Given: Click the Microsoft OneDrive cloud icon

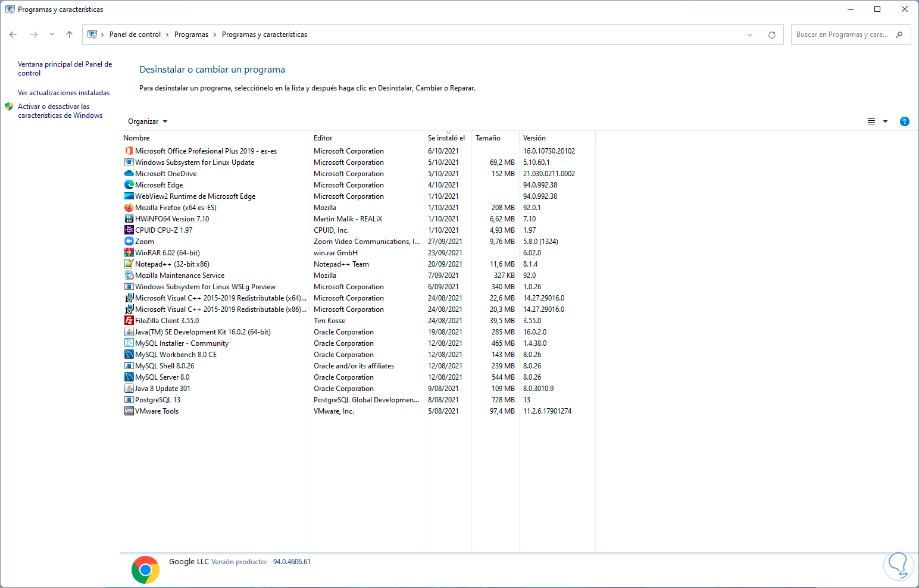Looking at the screenshot, I should point(129,174).
